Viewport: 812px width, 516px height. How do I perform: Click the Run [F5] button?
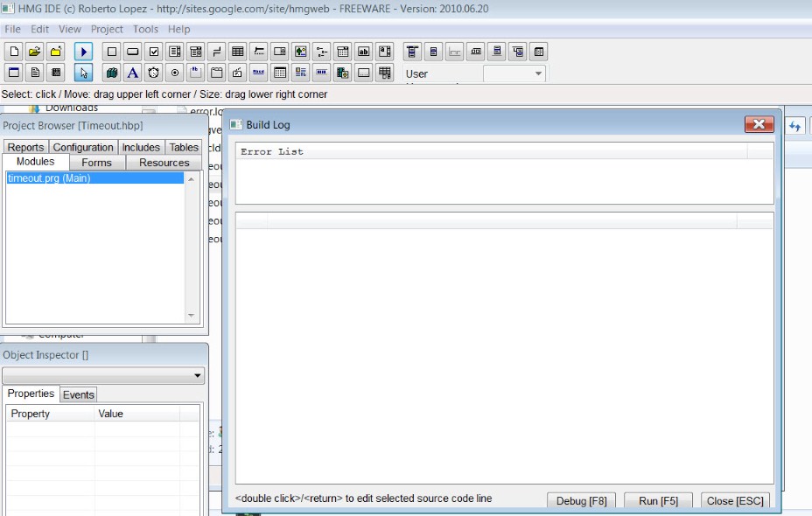point(658,501)
